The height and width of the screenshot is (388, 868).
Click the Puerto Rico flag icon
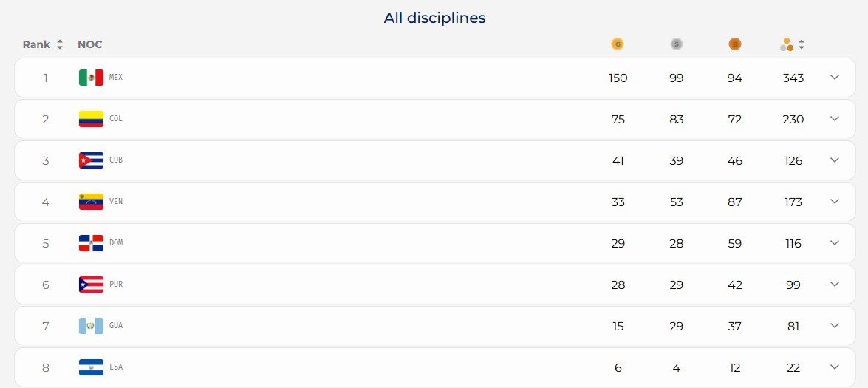tap(92, 285)
